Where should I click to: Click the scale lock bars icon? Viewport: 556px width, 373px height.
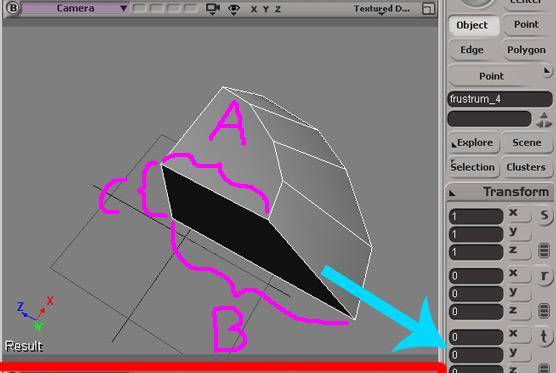point(544,250)
